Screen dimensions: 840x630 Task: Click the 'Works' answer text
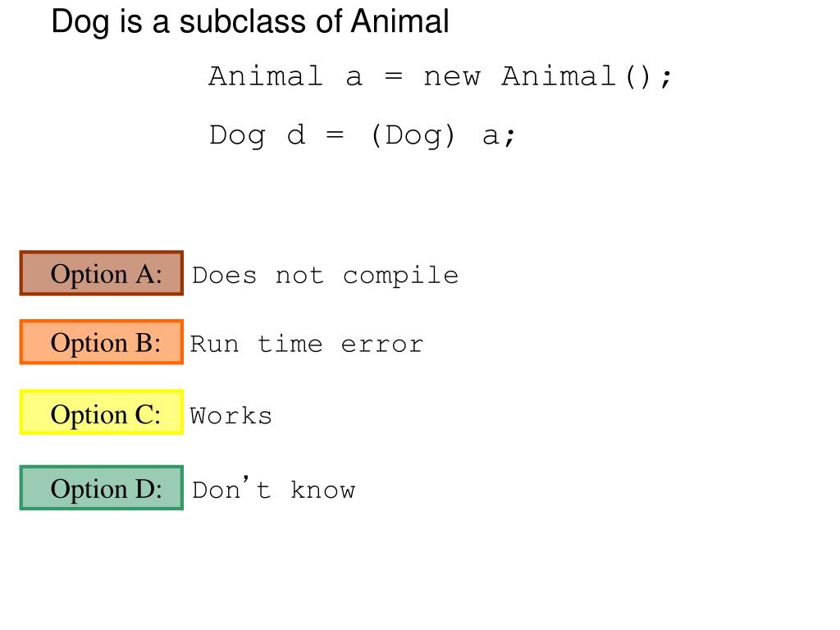(231, 415)
